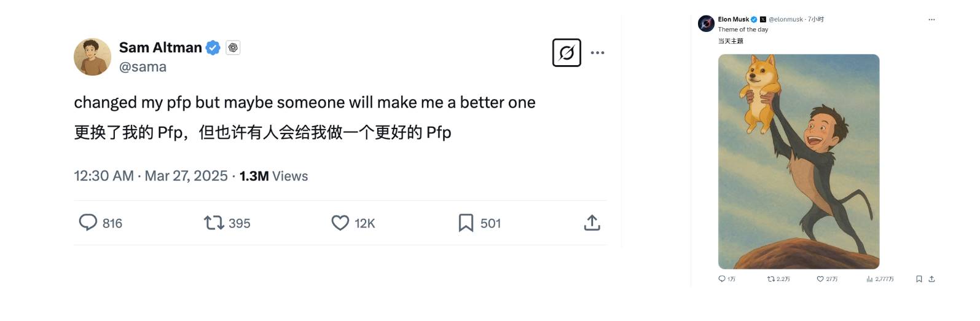Share Sam Altman's tweet via upload arrow
The width and height of the screenshot is (980, 321).
click(592, 223)
